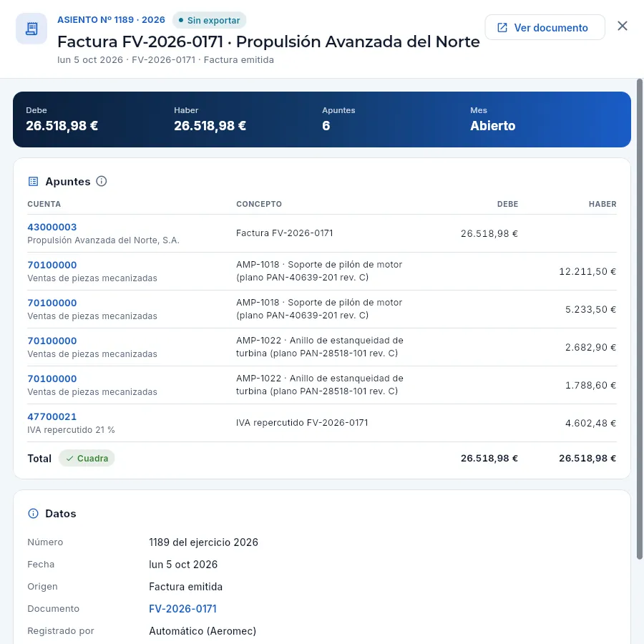Click the Apuntes info icon
This screenshot has width=644, height=644.
[102, 181]
